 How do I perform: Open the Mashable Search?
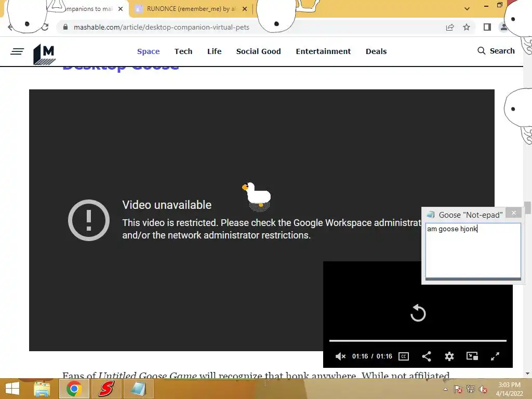pos(496,51)
